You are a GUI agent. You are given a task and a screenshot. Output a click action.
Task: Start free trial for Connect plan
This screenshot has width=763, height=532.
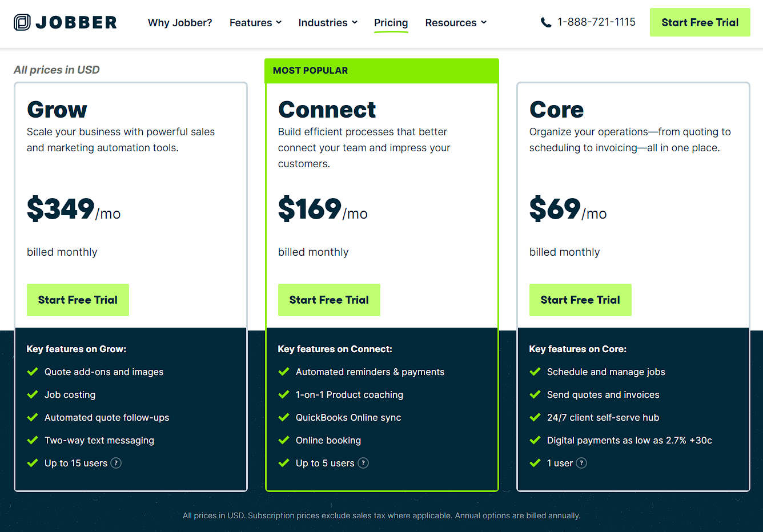click(x=329, y=300)
